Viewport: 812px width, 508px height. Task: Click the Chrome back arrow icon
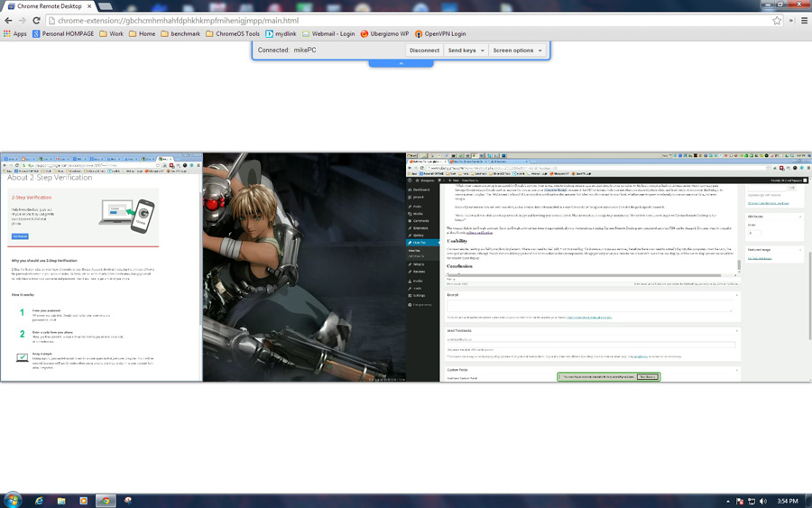[9, 21]
